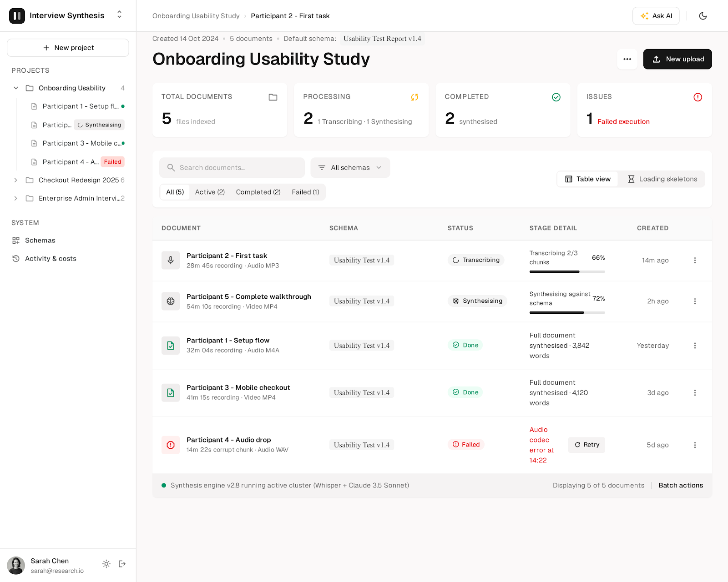This screenshot has width=728, height=582.
Task: Click the Ask AI button
Action: point(656,16)
